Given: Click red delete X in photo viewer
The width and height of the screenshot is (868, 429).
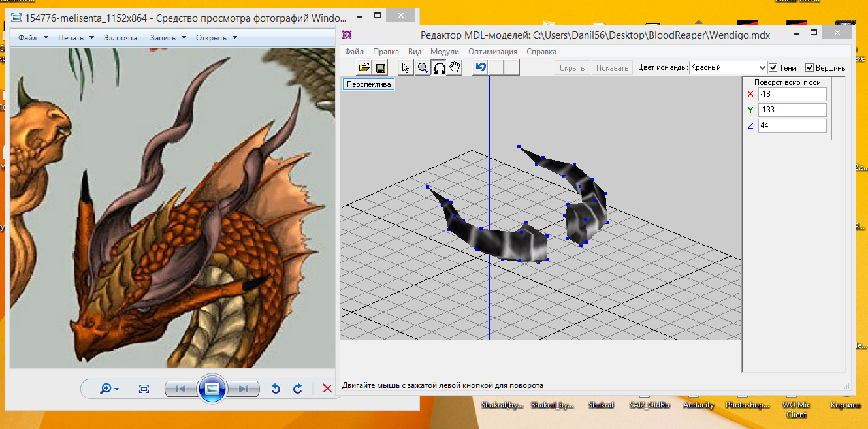Looking at the screenshot, I should coord(327,389).
